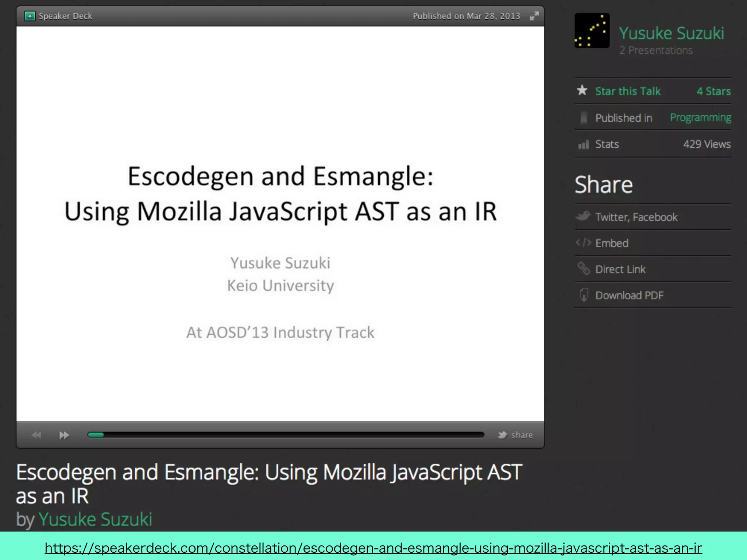Open the Direct Link option
The width and height of the screenshot is (747, 560).
pyautogui.click(x=620, y=269)
